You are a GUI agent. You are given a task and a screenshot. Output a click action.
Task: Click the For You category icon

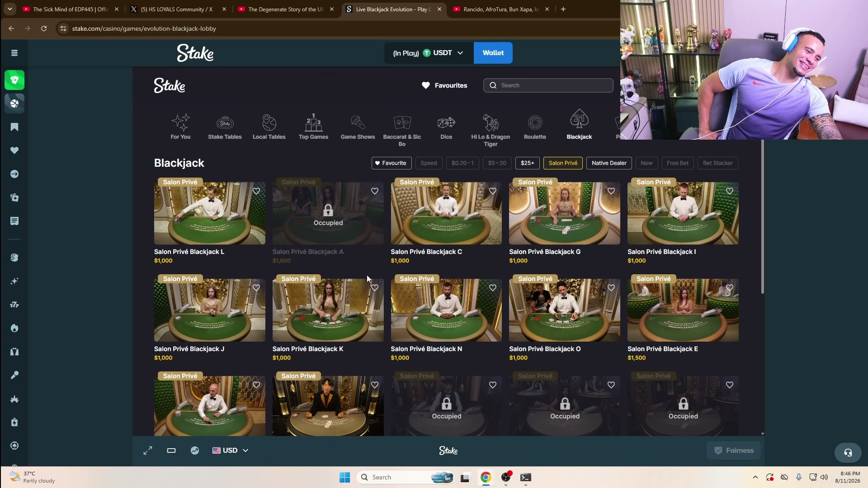[180, 127]
